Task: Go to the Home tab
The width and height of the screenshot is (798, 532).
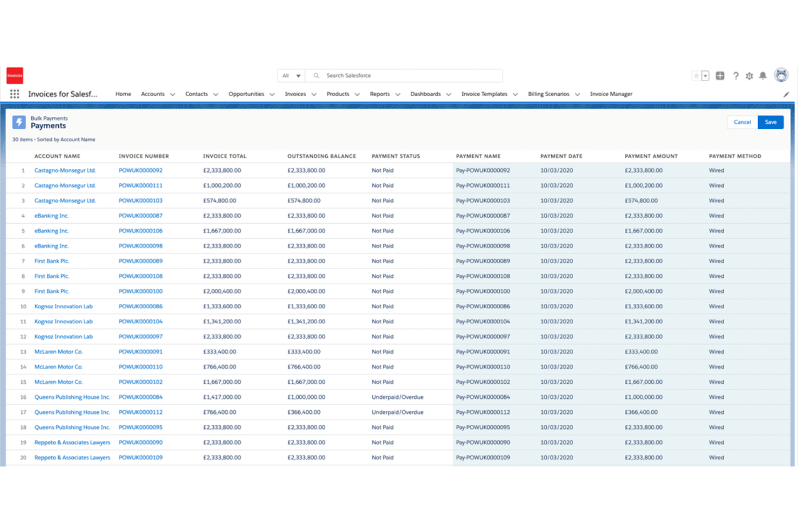Action: tap(123, 94)
